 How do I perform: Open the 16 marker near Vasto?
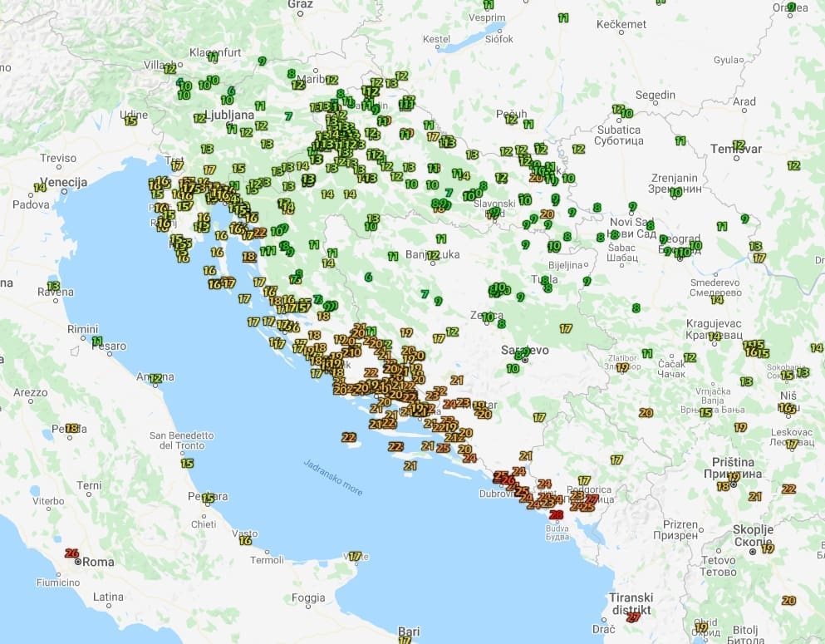coord(245,540)
